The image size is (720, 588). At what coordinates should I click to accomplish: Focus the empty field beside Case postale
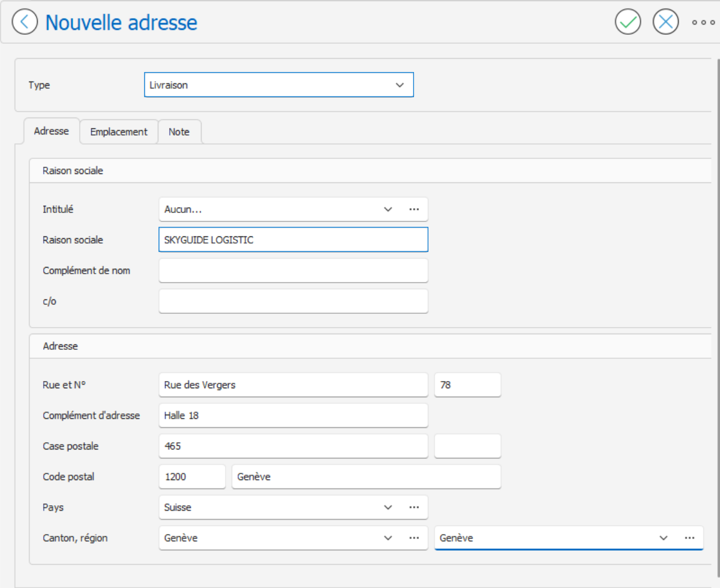[467, 446]
